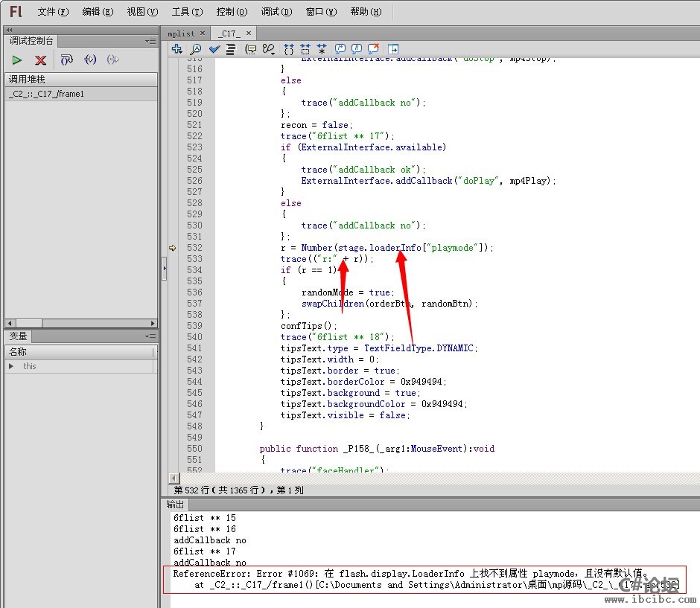
Task: Close the _C17_ tab
Action: [x=249, y=33]
